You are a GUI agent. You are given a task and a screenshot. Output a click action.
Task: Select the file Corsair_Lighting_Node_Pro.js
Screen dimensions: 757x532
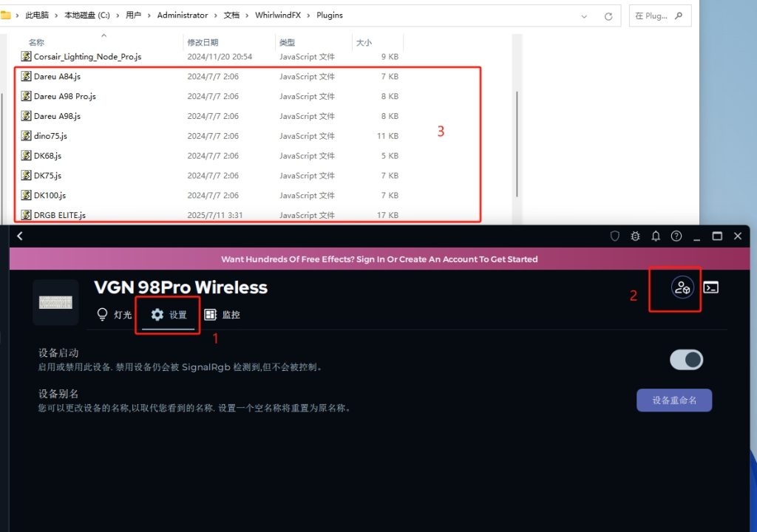[87, 56]
